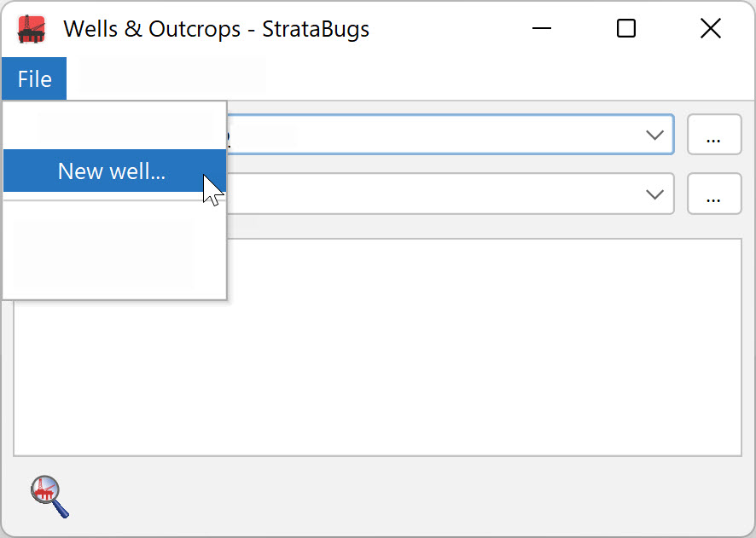Maximize the Wells & Outcrops window
This screenshot has height=538, width=756.
tap(625, 28)
